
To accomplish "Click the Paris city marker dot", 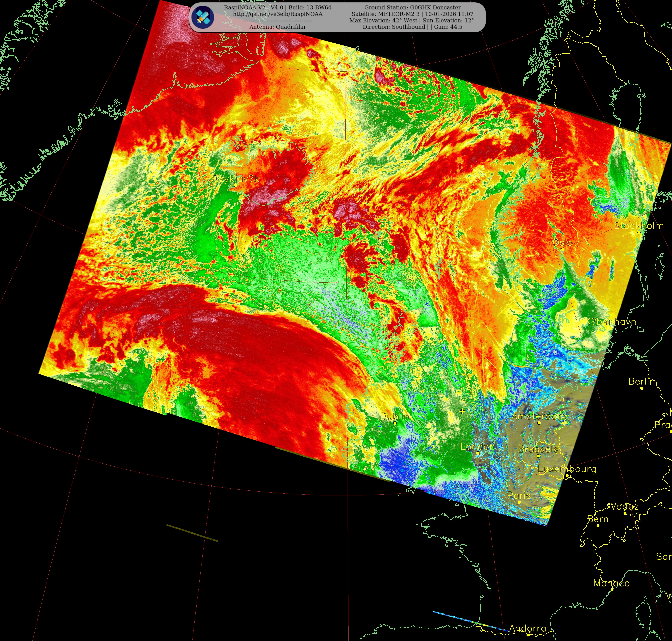I will coord(519,502).
